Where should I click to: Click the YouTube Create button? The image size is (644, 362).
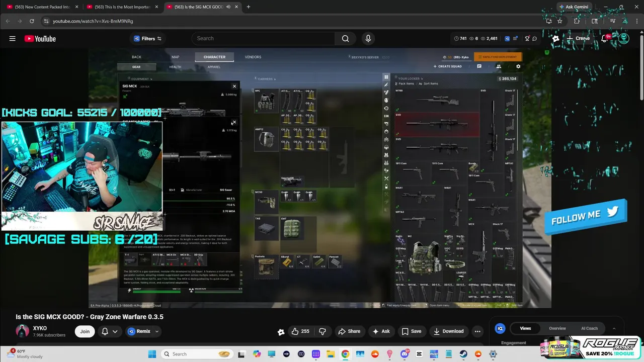click(x=578, y=39)
